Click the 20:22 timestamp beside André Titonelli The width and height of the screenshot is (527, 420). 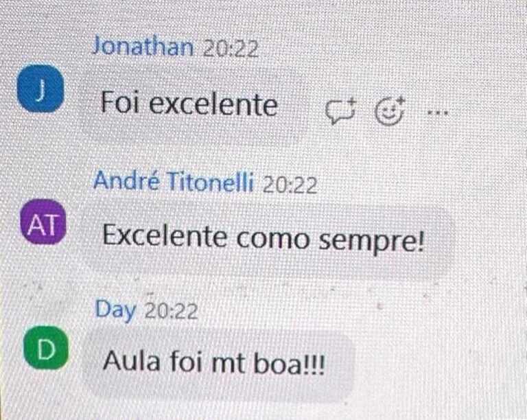point(290,185)
